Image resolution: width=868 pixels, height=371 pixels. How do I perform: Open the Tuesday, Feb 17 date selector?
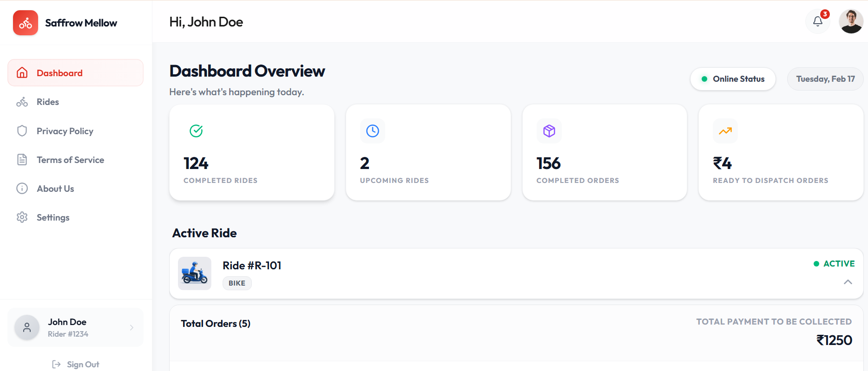[825, 79]
